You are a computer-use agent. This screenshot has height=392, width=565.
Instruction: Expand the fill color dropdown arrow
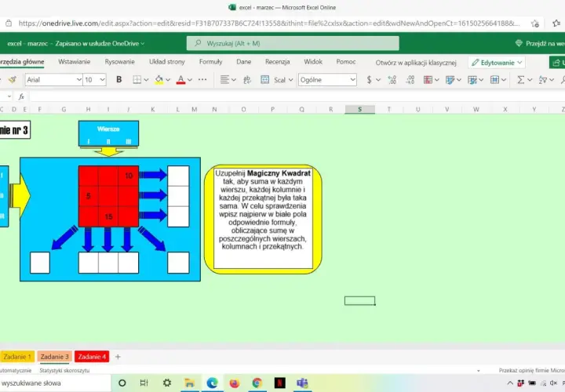point(168,80)
